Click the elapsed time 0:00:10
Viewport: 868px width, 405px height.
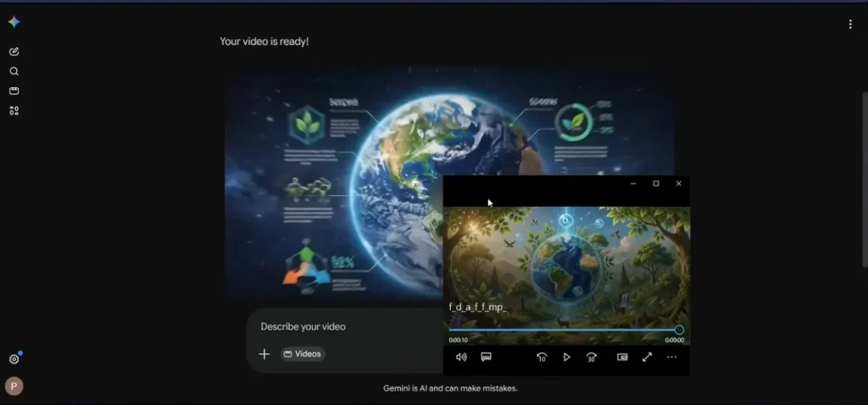pyautogui.click(x=459, y=341)
